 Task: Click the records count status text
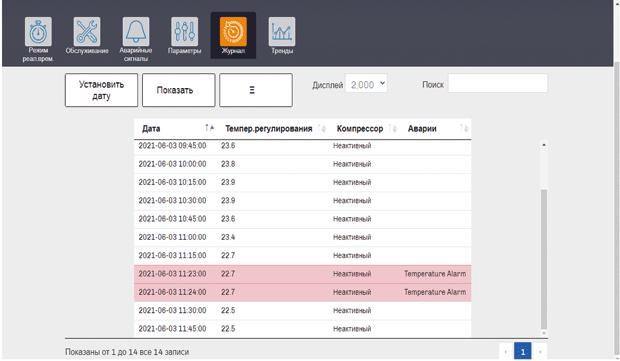pos(127,352)
